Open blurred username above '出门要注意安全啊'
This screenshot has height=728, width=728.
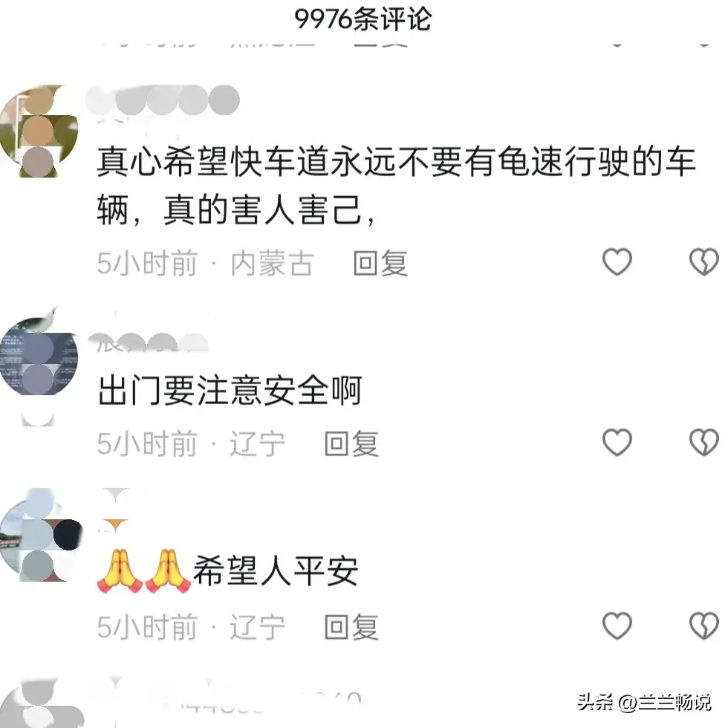[149, 342]
